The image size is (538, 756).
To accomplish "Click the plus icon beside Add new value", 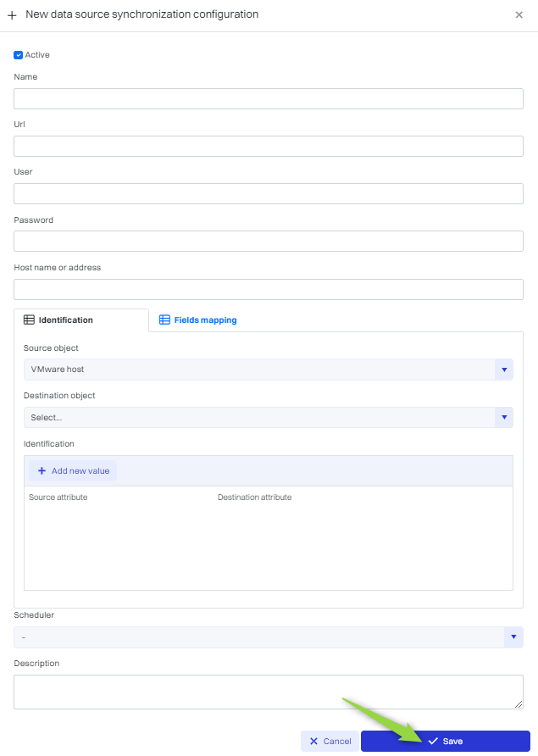I will (x=42, y=471).
